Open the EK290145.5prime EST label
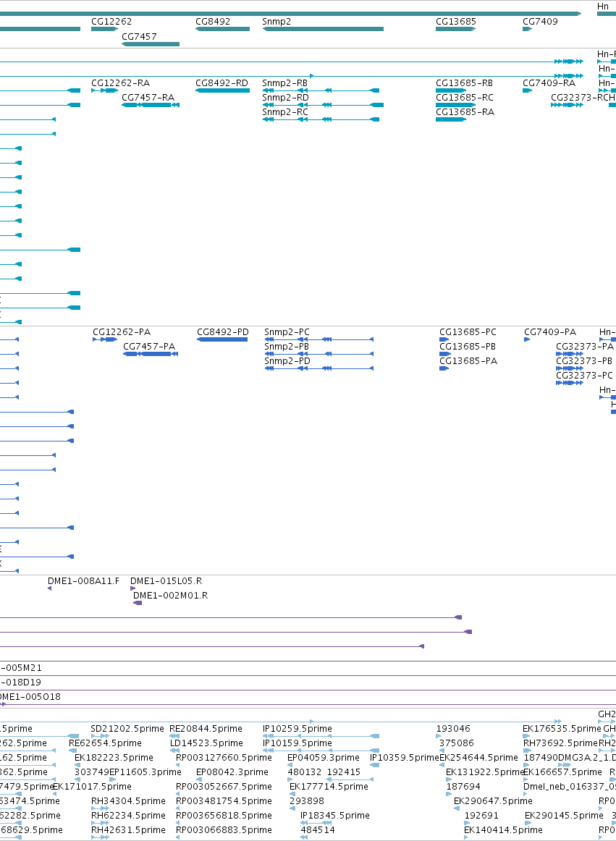Image resolution: width=616 pixels, height=841 pixels. (x=564, y=816)
